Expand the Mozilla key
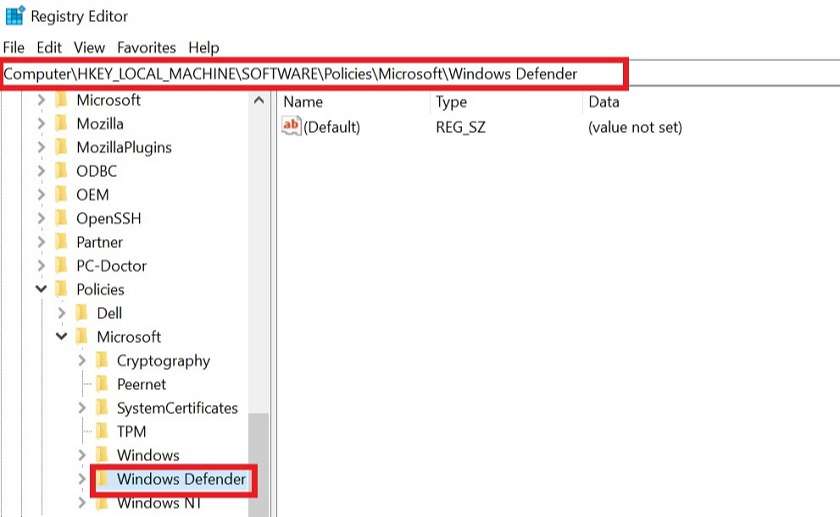Viewport: 840px width, 517px height. pyautogui.click(x=41, y=123)
